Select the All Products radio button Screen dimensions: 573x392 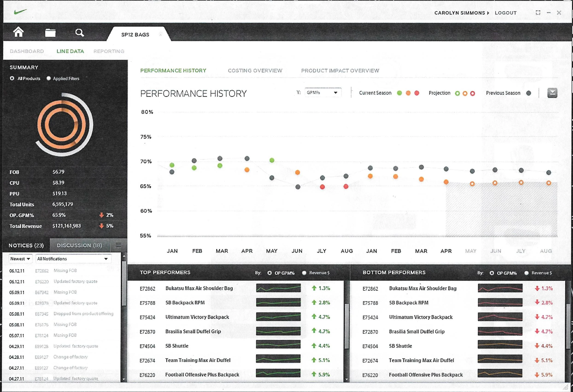12,78
